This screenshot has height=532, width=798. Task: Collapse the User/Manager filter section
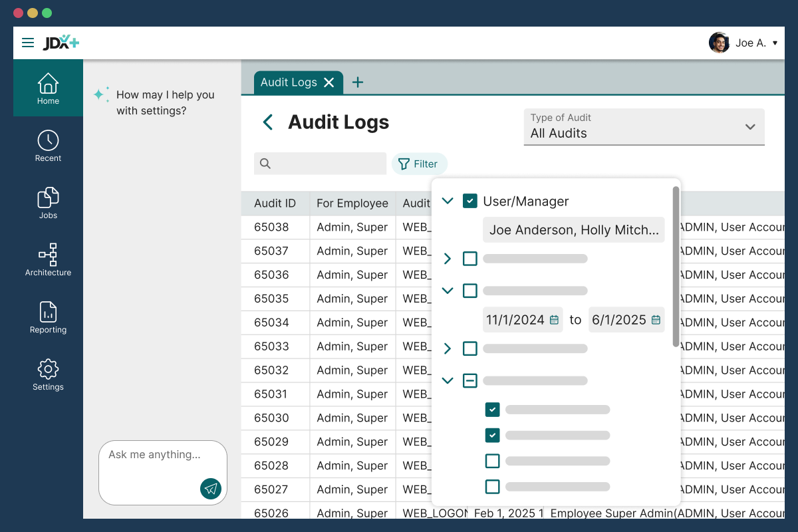[x=448, y=201]
